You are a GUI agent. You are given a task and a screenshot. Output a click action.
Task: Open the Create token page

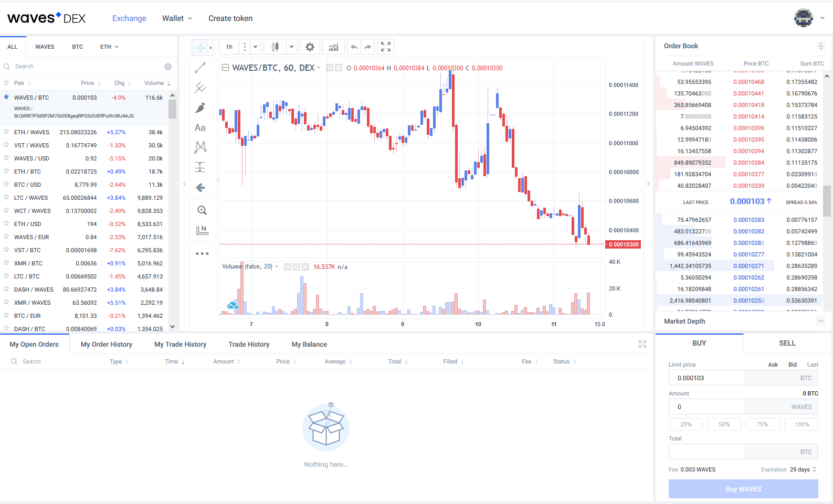click(230, 18)
